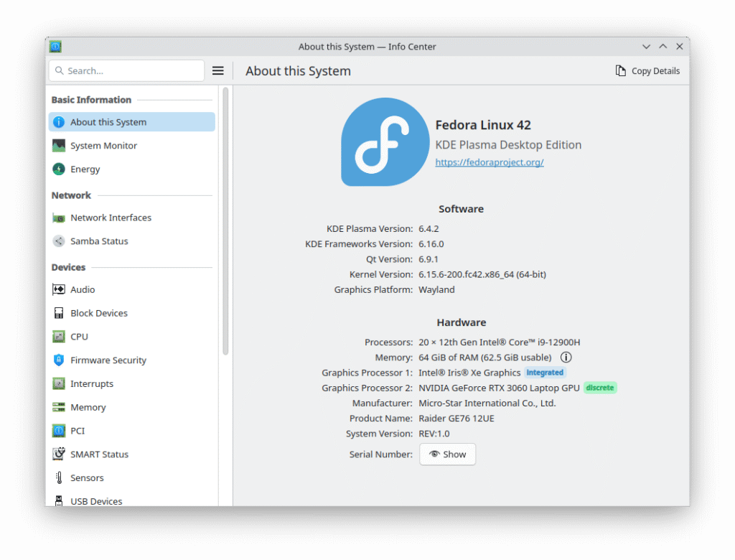Open the USB Devices page label
Screen dimensions: 735x560
[x=96, y=501]
